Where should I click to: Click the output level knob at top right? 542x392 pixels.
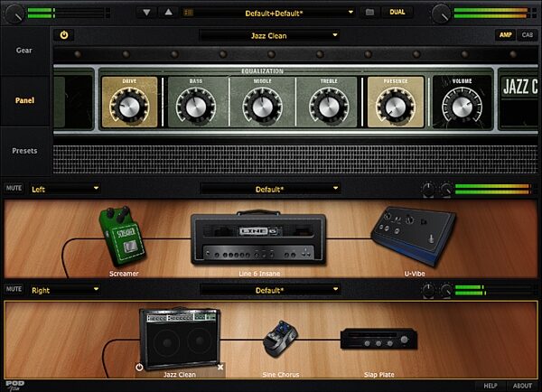pos(441,14)
